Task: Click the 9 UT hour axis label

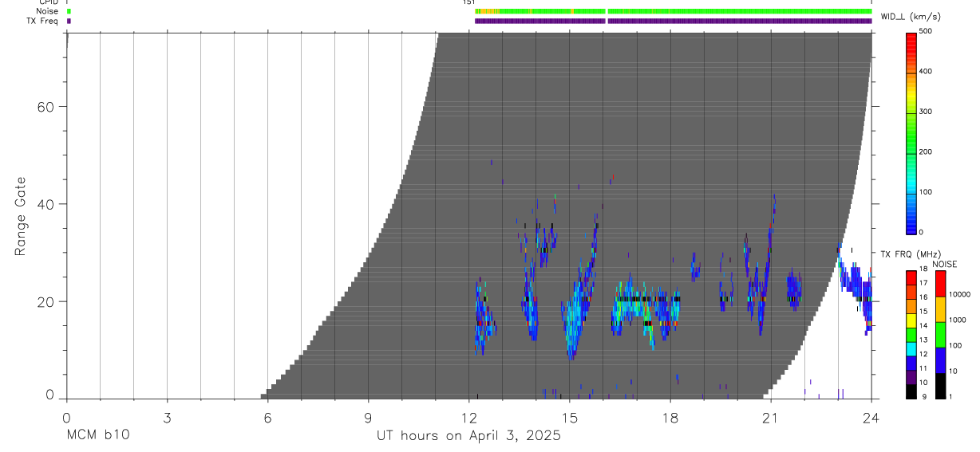Action: (368, 417)
